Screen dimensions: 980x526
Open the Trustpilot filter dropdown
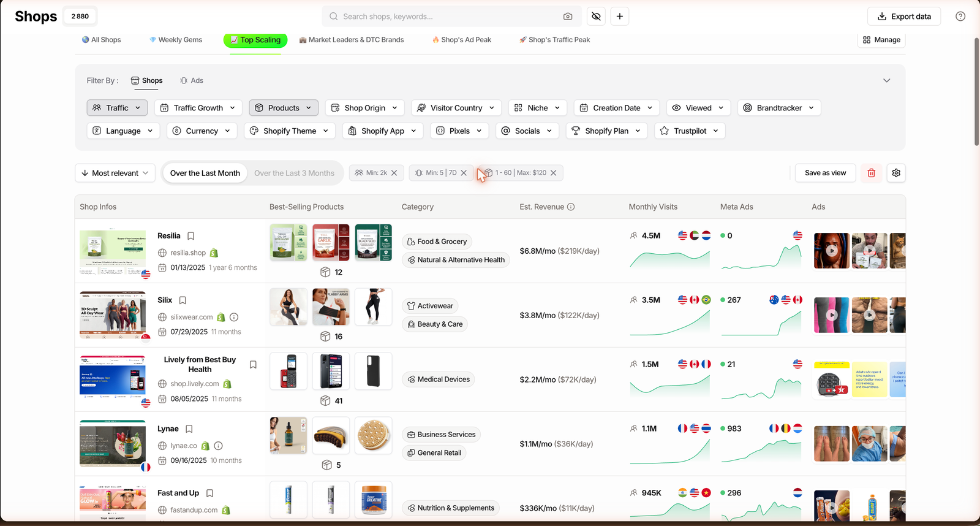[x=690, y=131]
